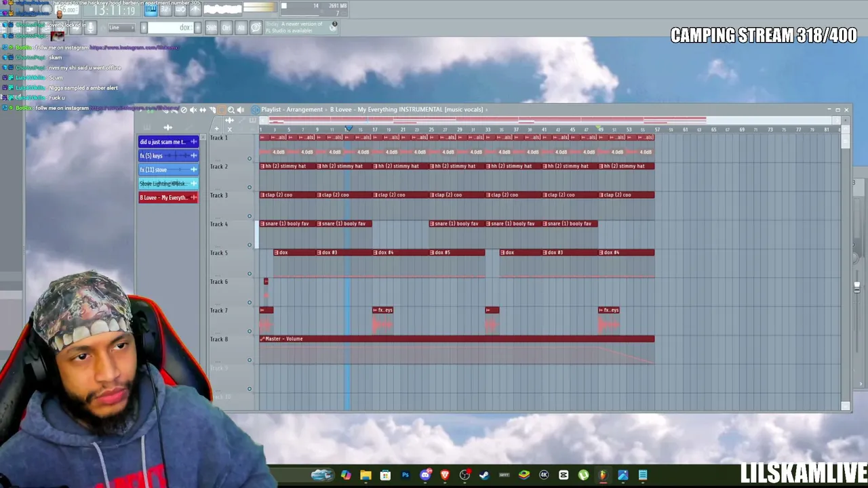Screen dimensions: 868x488
Task: Select 'did u just scam me t..' clip
Action: [168, 142]
